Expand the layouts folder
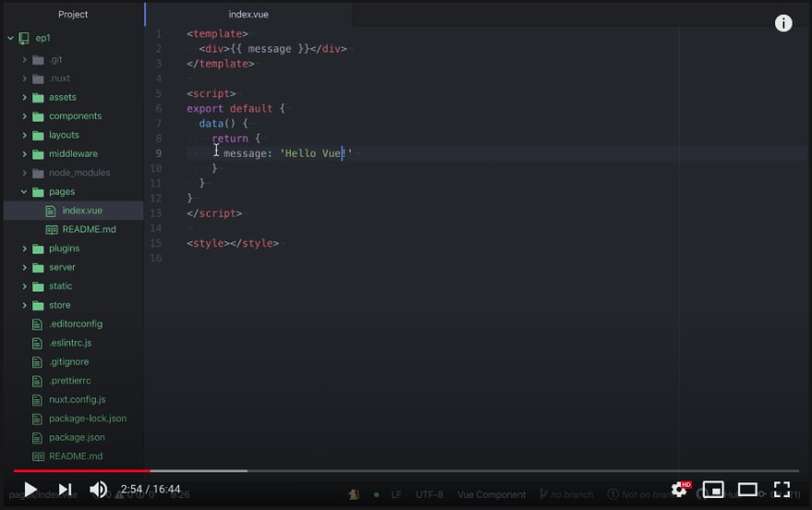 pos(24,136)
